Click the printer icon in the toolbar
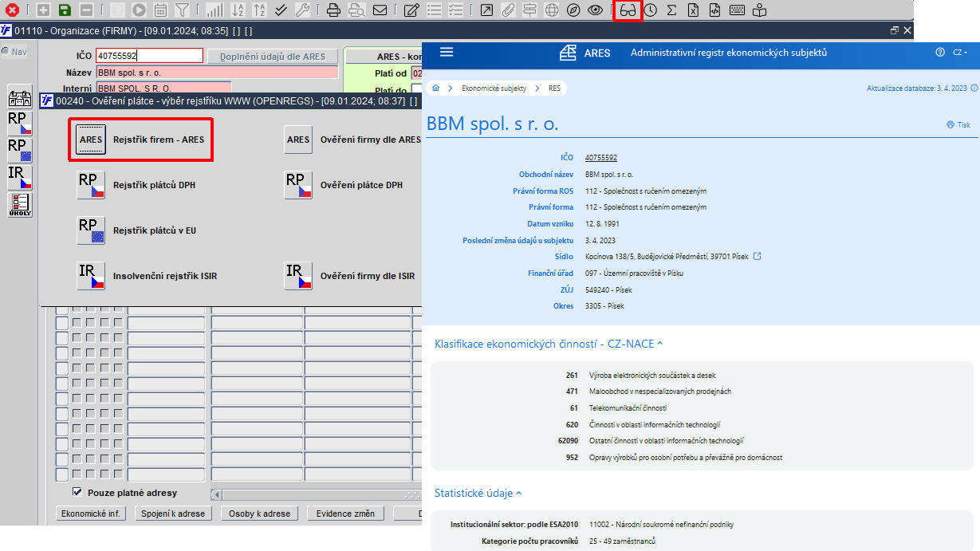Screen dimensions: 980x551 (334, 10)
